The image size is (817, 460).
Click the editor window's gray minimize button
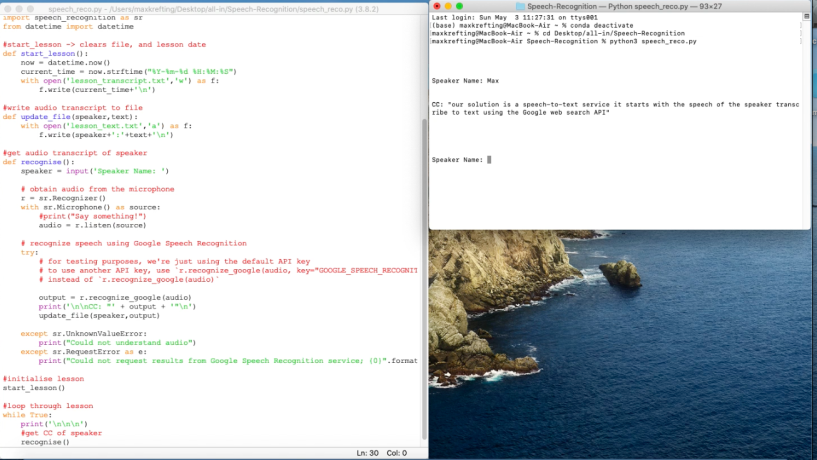[19, 9]
